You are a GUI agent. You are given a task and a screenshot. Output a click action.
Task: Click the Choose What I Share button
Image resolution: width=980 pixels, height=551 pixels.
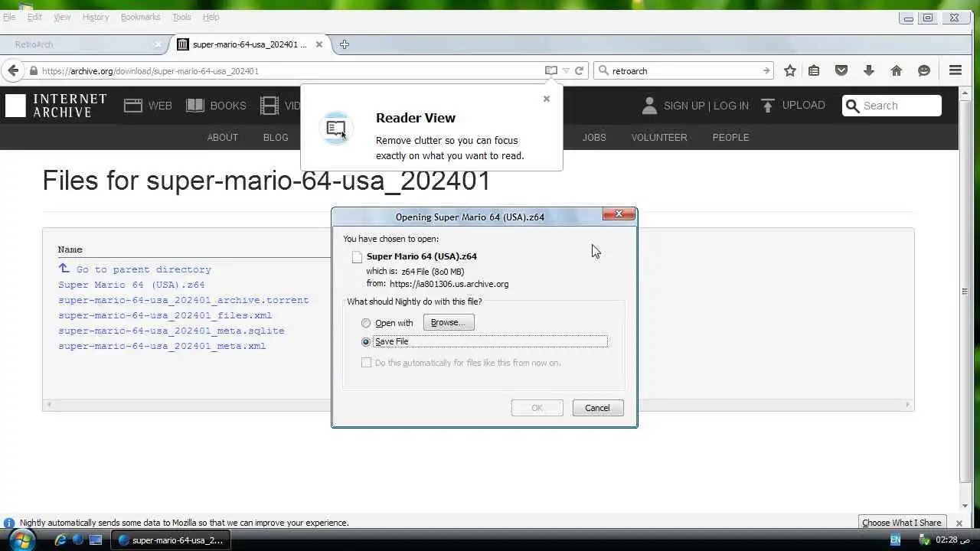pos(902,523)
